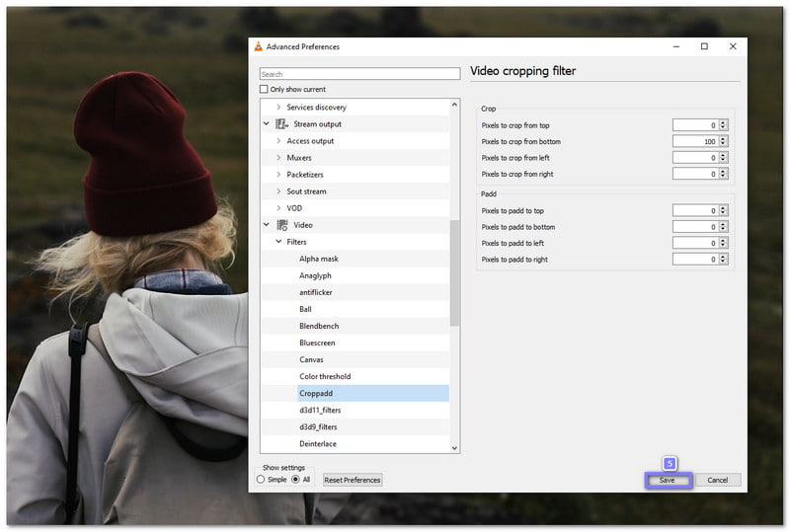
Task: Click the Reset Preferences button
Action: (353, 480)
